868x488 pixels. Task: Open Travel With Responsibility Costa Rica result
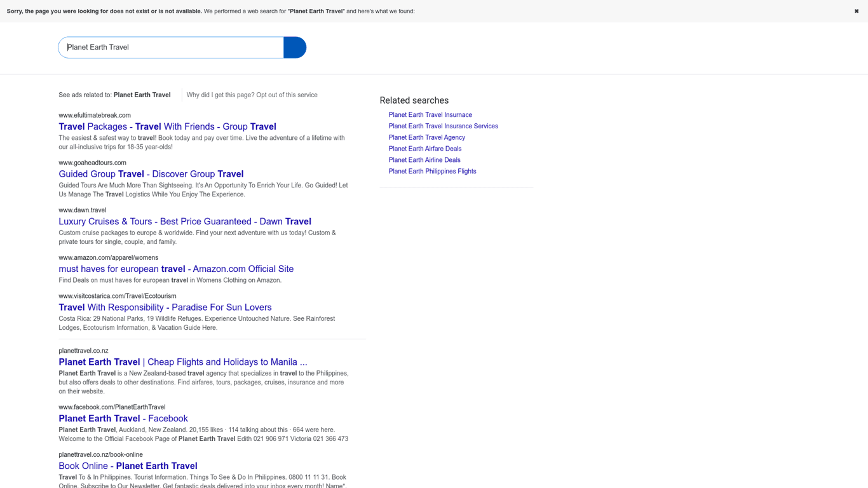click(165, 308)
